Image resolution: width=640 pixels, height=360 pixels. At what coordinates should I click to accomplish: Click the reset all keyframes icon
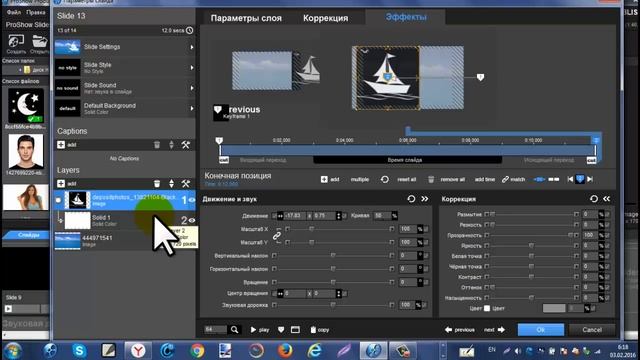(x=384, y=179)
